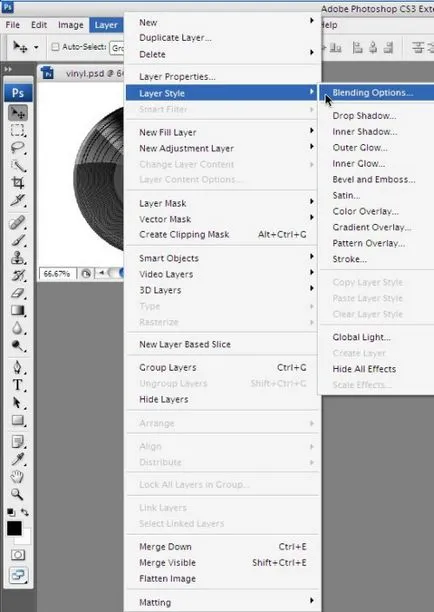Select the Lasso tool
Viewport: 434px width, 612px height.
point(18,148)
